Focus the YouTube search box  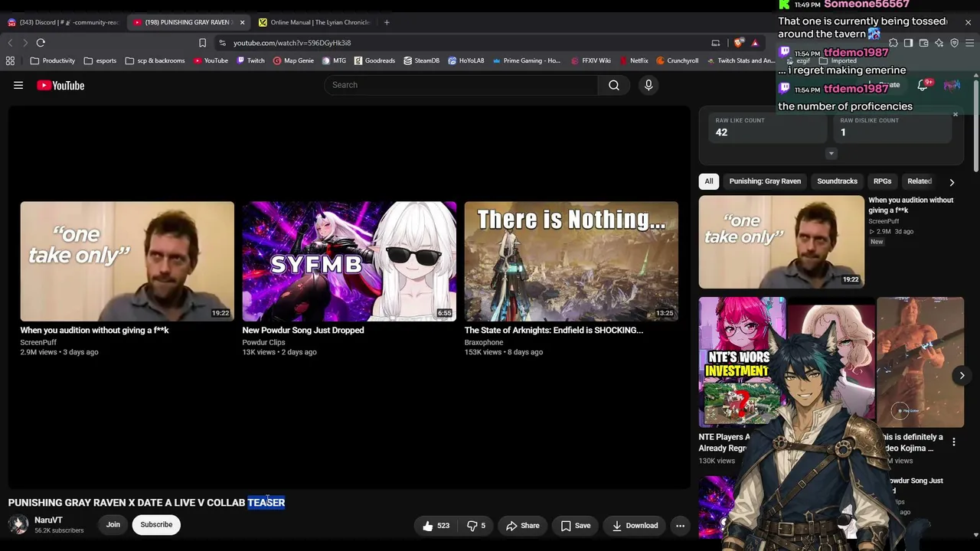click(461, 85)
